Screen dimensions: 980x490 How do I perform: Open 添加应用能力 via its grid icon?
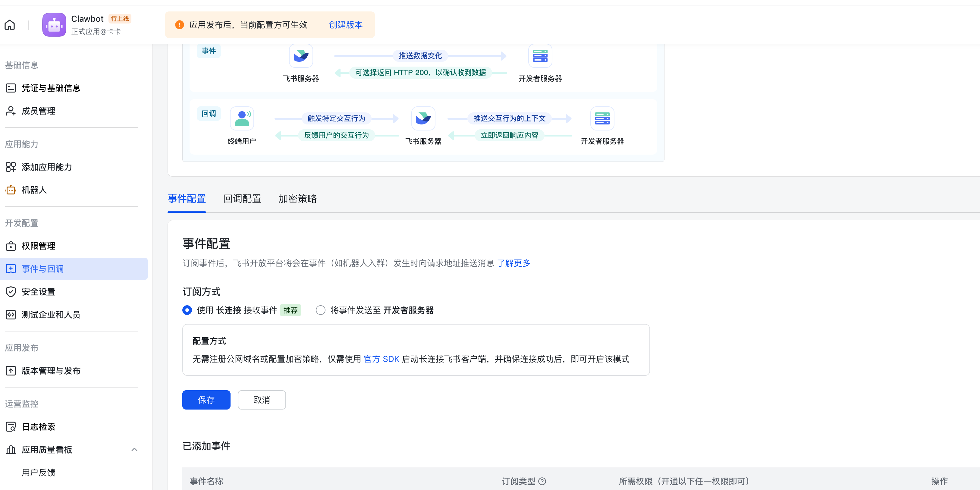11,167
